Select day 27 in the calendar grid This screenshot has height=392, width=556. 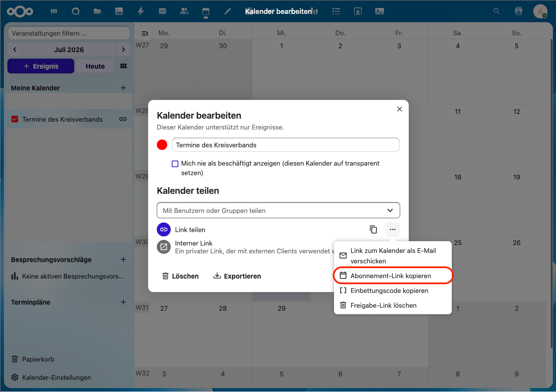164,309
